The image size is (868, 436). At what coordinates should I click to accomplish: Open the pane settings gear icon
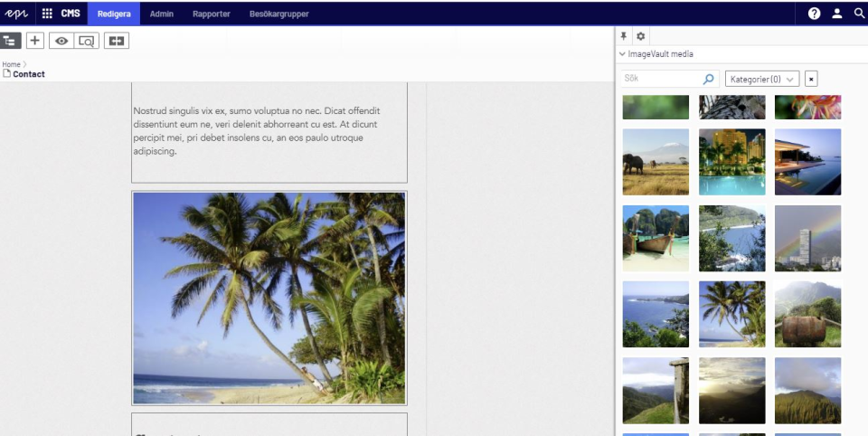point(640,36)
